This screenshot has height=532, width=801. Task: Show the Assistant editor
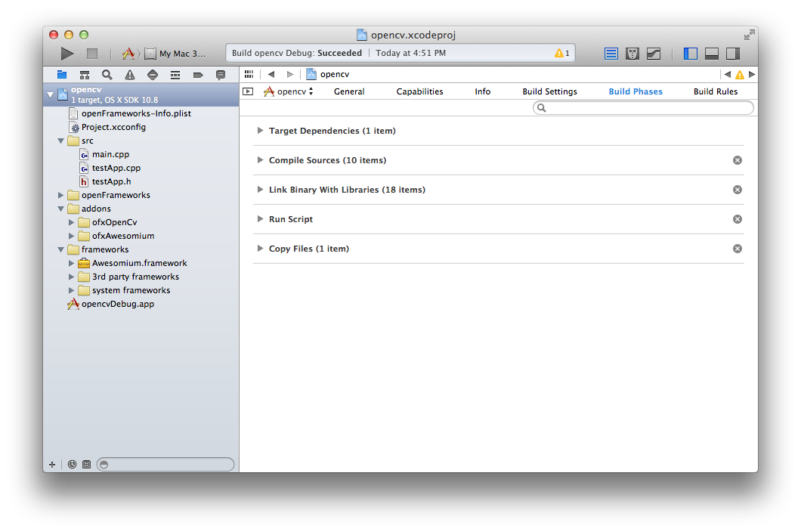(632, 54)
